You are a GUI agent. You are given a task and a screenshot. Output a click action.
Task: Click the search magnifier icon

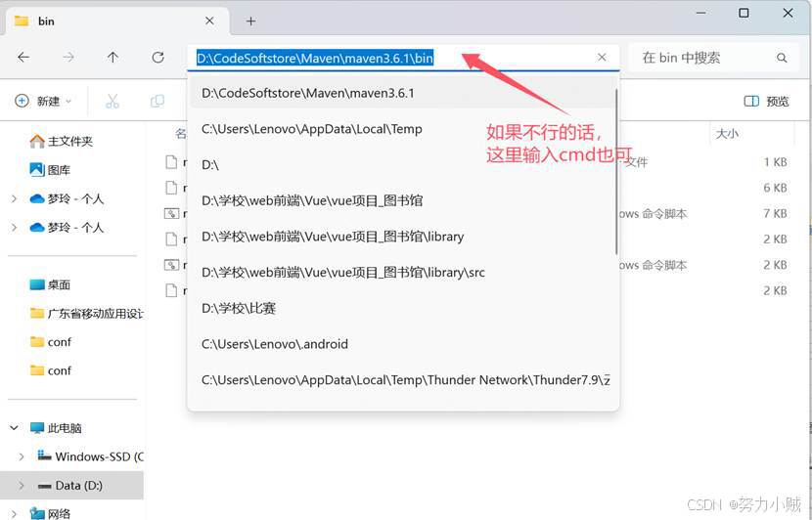[782, 58]
